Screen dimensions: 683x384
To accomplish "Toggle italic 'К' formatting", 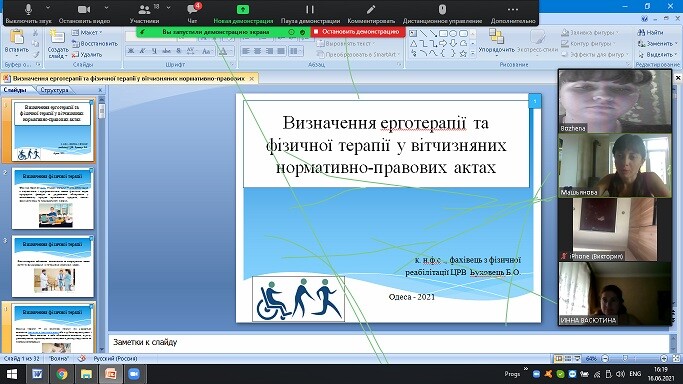I will (x=142, y=51).
